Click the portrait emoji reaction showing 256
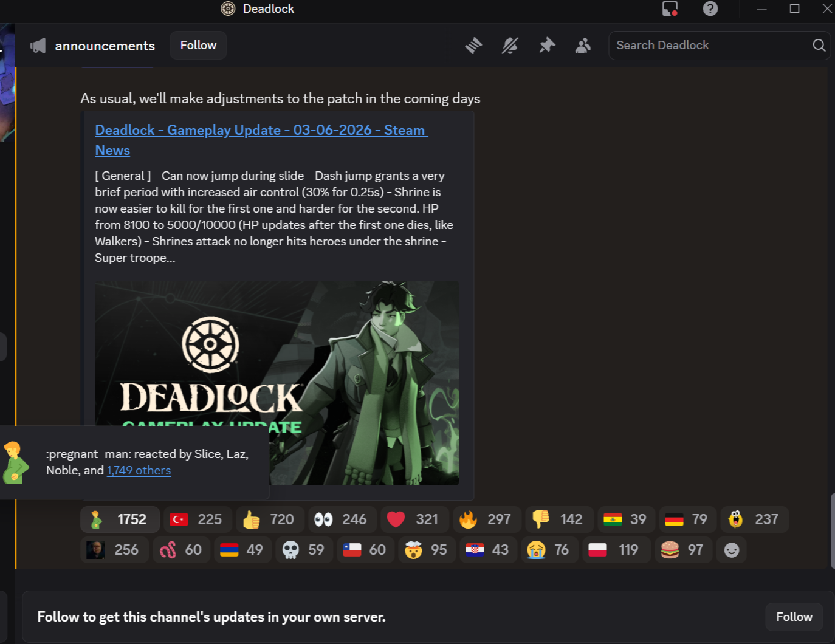Screen dimensions: 835x644 tap(114, 550)
